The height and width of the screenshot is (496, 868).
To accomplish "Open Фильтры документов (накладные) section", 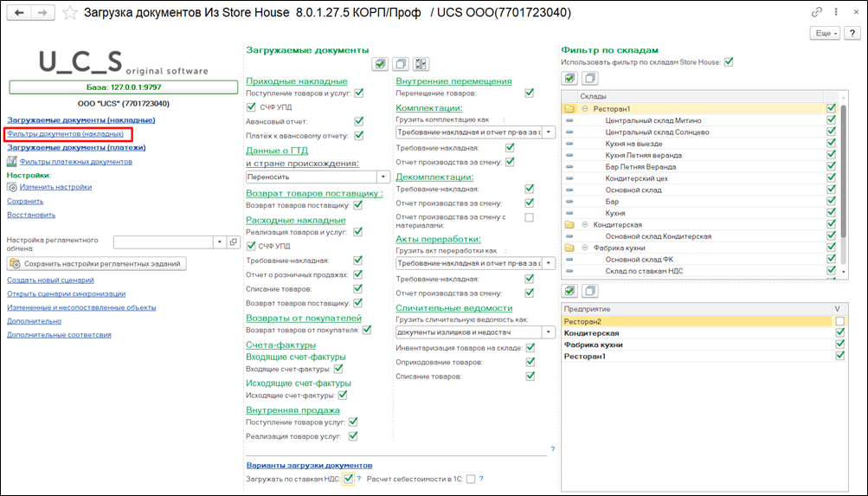I will pyautogui.click(x=65, y=134).
